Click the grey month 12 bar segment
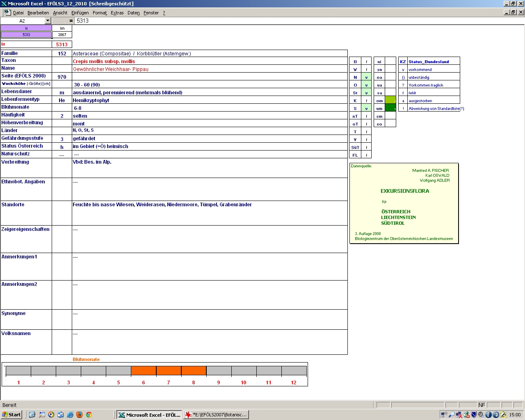 pos(294,370)
